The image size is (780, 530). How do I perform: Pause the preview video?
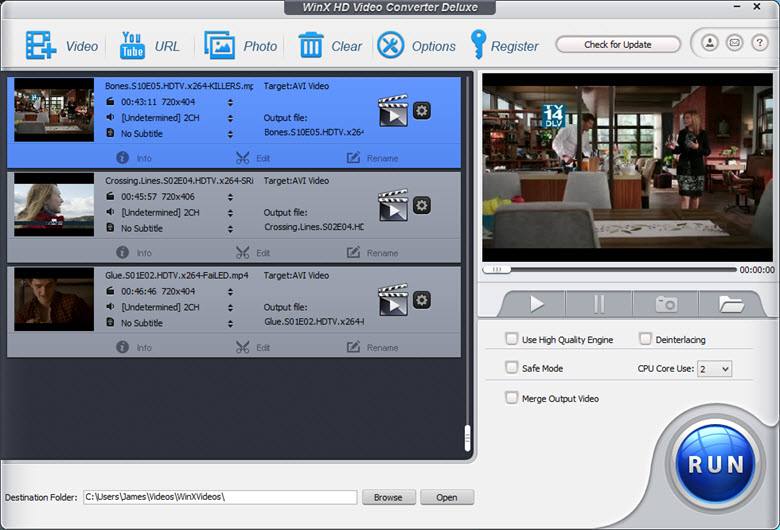point(599,304)
